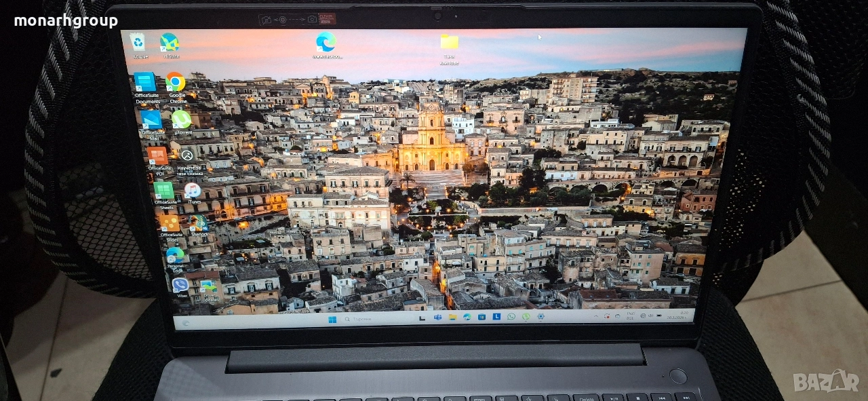Open File Explorer from the taskbar
The height and width of the screenshot is (401, 868).
[x=452, y=317]
